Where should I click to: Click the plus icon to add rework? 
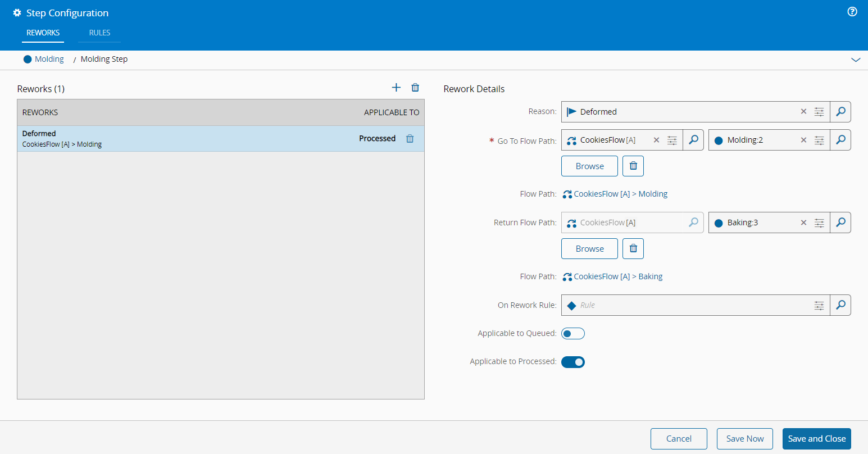(x=396, y=88)
